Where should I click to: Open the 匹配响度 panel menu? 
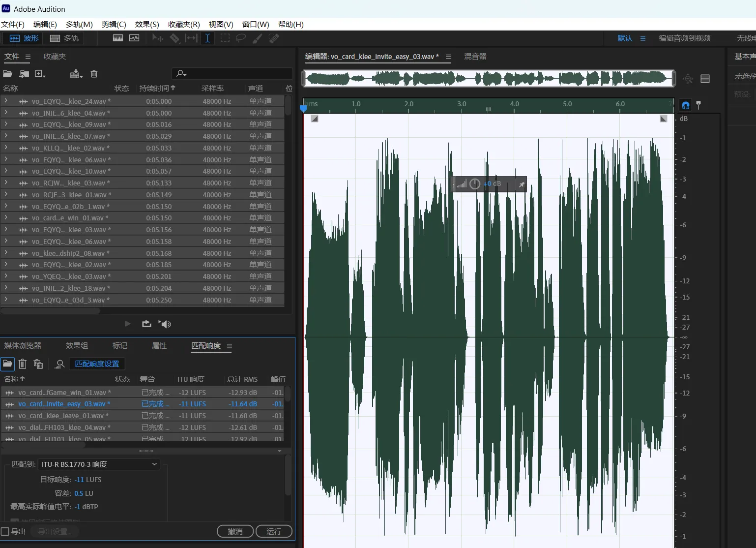coord(230,346)
